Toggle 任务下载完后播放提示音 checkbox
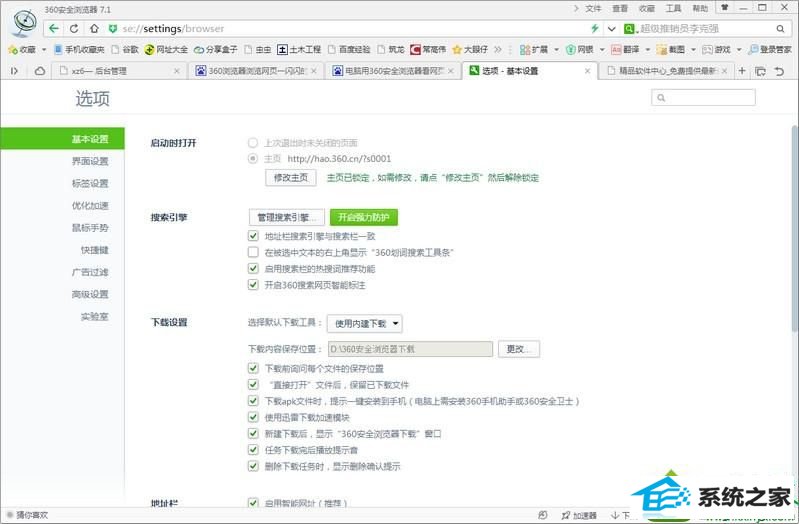 tap(253, 450)
